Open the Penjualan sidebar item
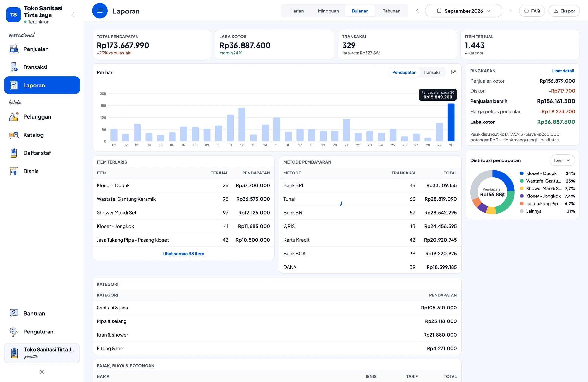 tap(42, 49)
